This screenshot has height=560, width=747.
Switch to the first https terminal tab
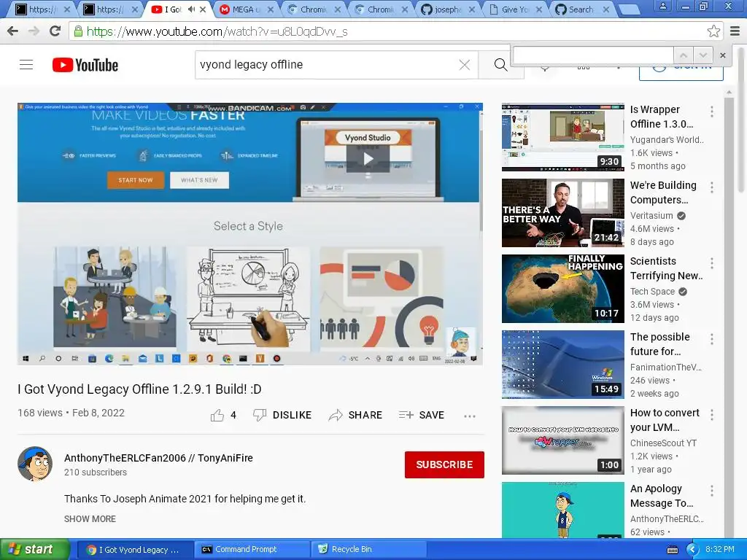[x=42, y=9]
